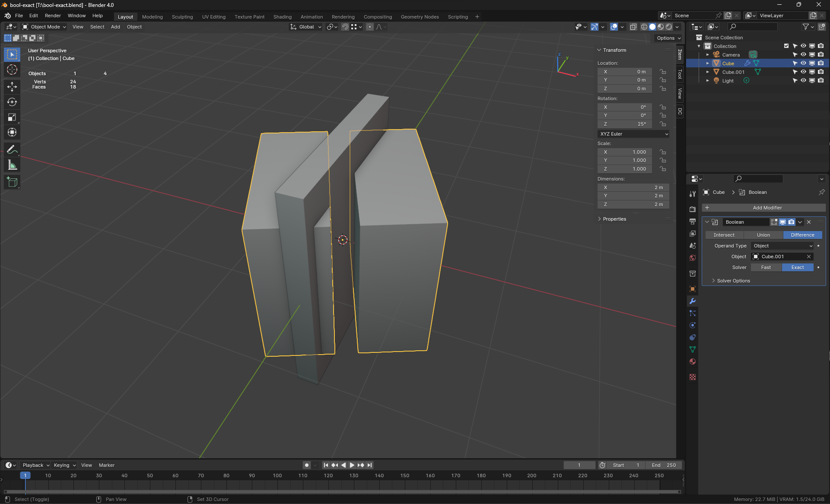Open the Operand Type dropdown
830x504 pixels.
coord(782,246)
